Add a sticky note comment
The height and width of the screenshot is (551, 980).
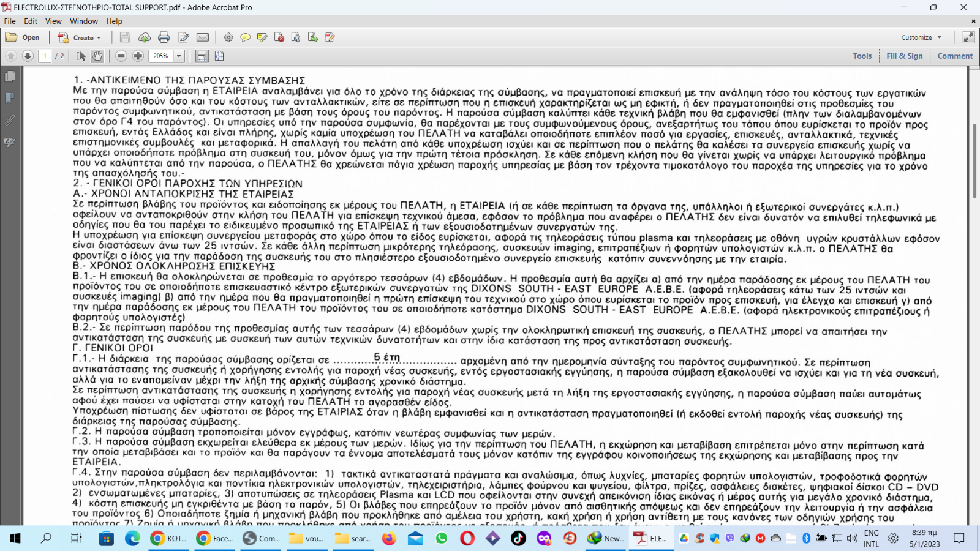(245, 37)
